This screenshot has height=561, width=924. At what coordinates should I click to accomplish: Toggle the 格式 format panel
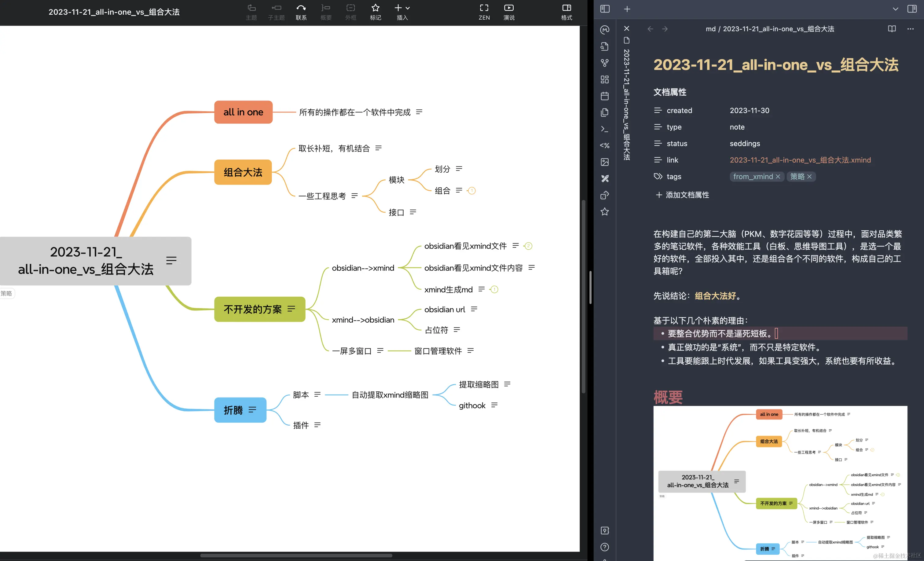[566, 12]
